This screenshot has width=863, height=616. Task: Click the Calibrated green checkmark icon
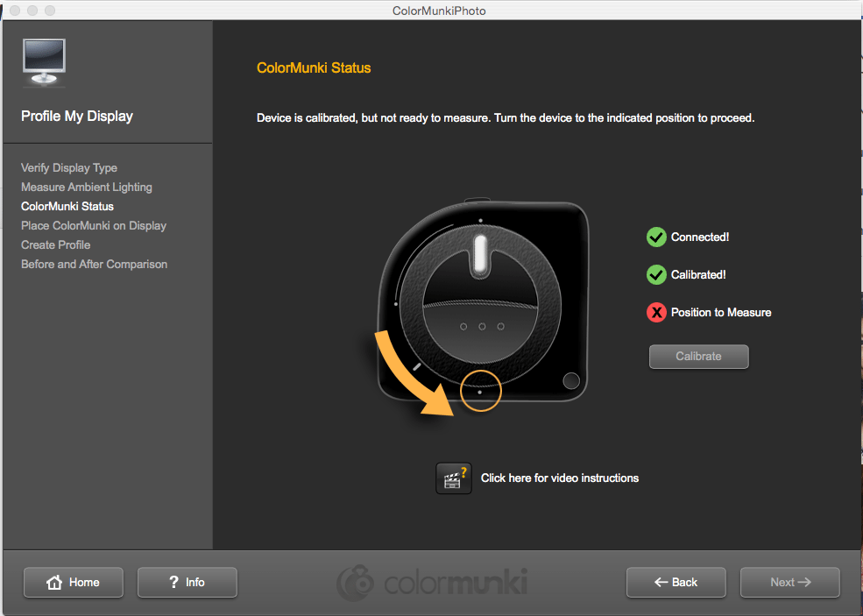(x=656, y=274)
